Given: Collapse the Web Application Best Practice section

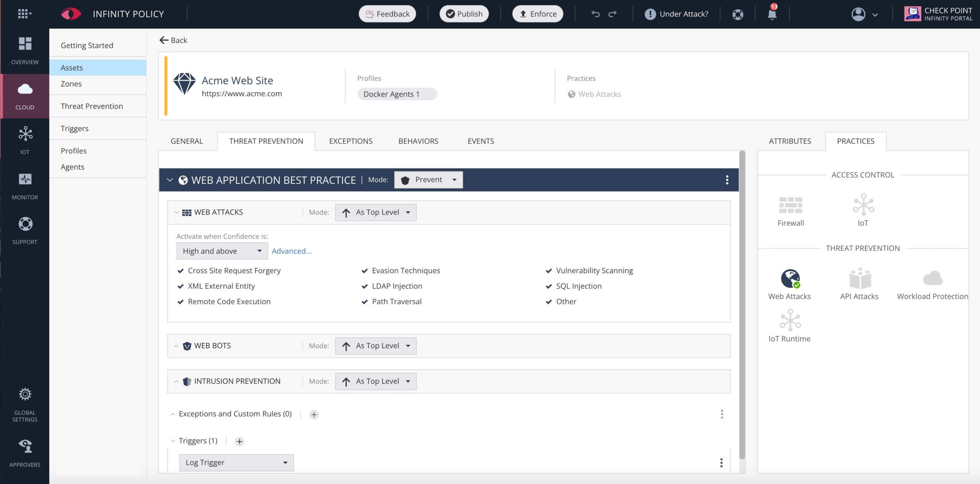Looking at the screenshot, I should [x=170, y=180].
